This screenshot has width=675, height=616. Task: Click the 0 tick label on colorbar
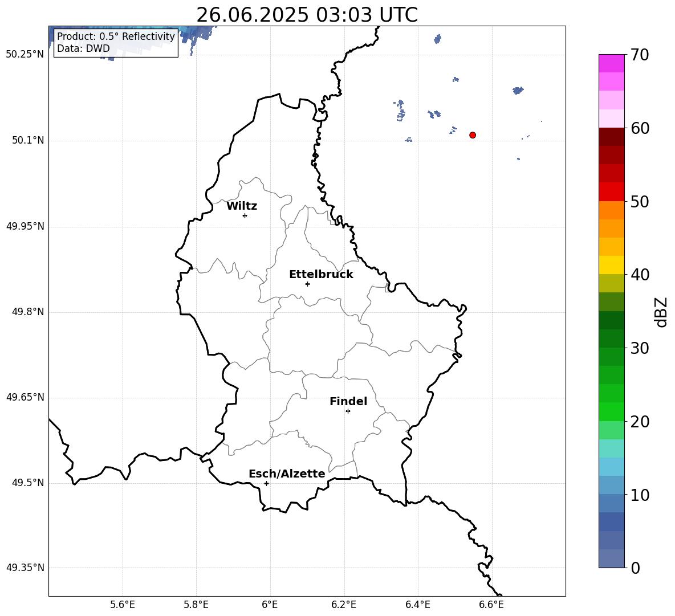coord(636,568)
